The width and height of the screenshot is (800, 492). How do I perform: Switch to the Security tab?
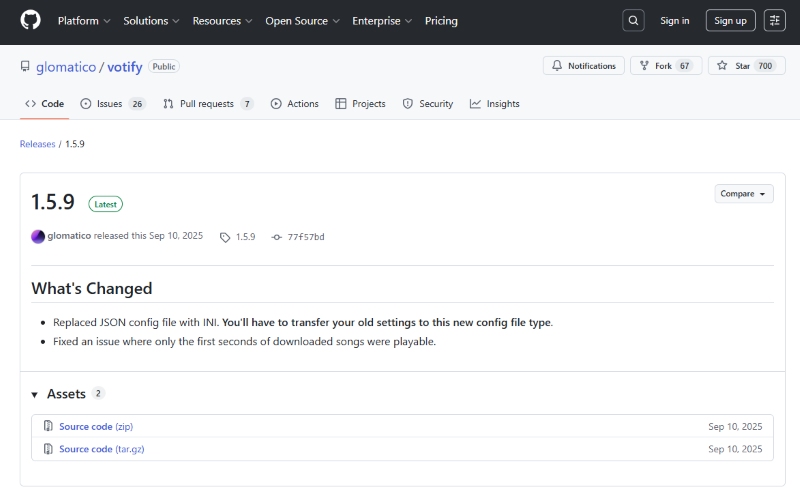pyautogui.click(x=428, y=104)
